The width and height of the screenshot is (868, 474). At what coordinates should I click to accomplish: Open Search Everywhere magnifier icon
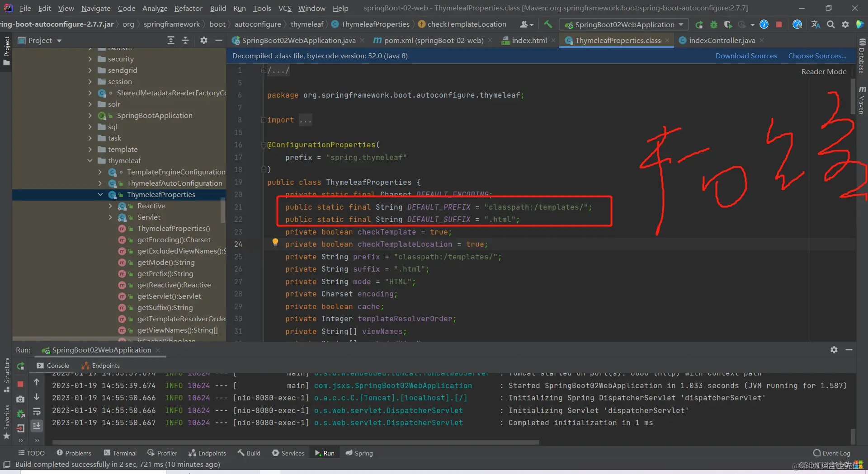click(831, 24)
